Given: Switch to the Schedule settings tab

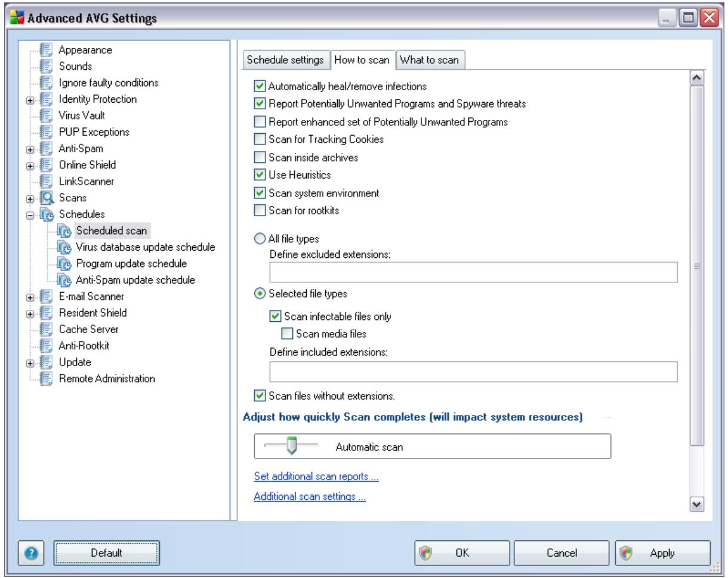Looking at the screenshot, I should [285, 60].
